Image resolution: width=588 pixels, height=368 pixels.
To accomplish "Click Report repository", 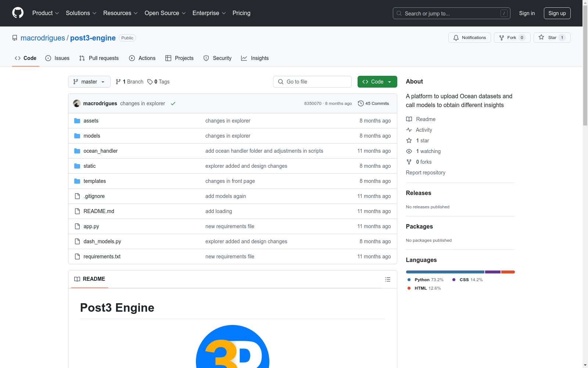I will tap(426, 173).
